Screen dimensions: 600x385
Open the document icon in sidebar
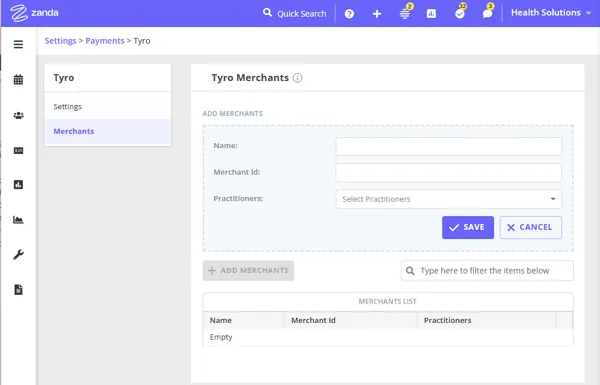(18, 290)
